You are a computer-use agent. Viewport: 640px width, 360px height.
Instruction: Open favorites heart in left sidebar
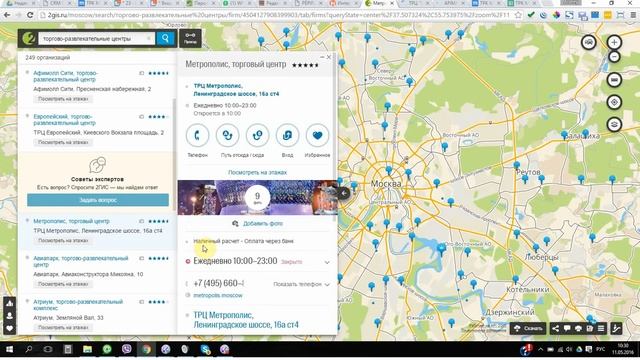(9, 329)
